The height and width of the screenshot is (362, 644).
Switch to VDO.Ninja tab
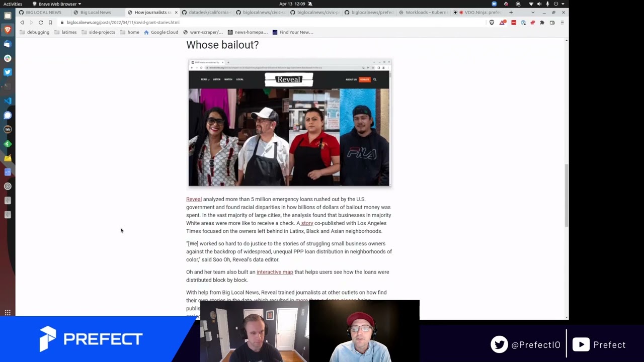(x=478, y=12)
